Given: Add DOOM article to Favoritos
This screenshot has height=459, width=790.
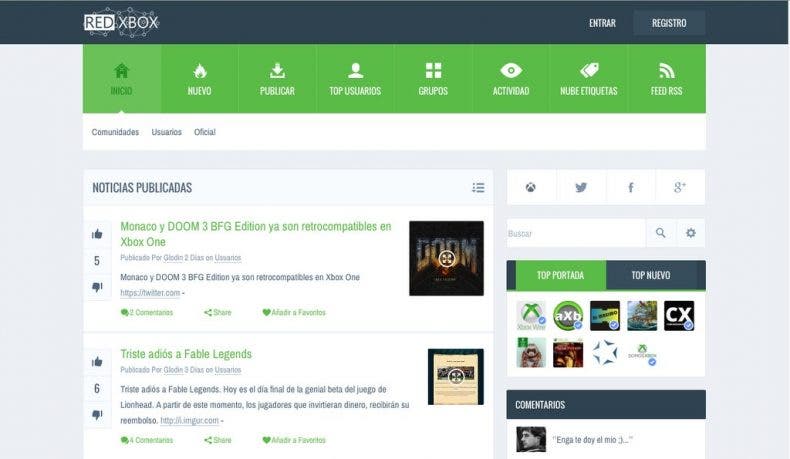Looking at the screenshot, I should tap(294, 312).
